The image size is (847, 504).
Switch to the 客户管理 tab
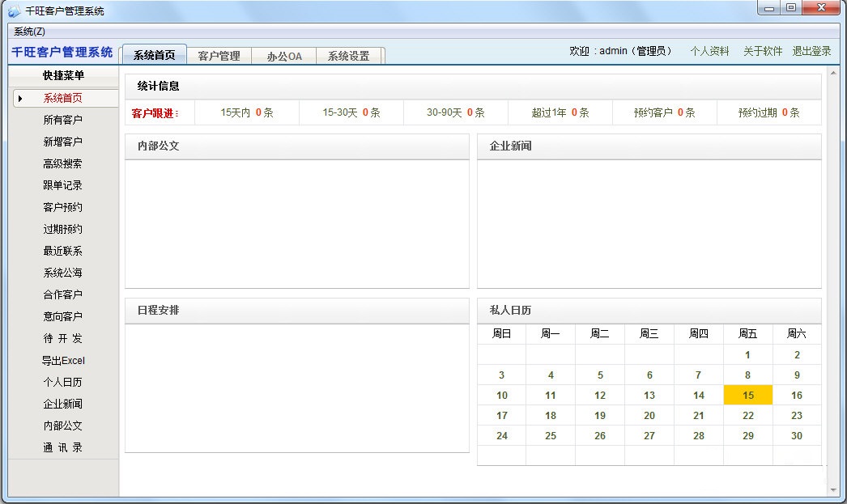coord(219,56)
